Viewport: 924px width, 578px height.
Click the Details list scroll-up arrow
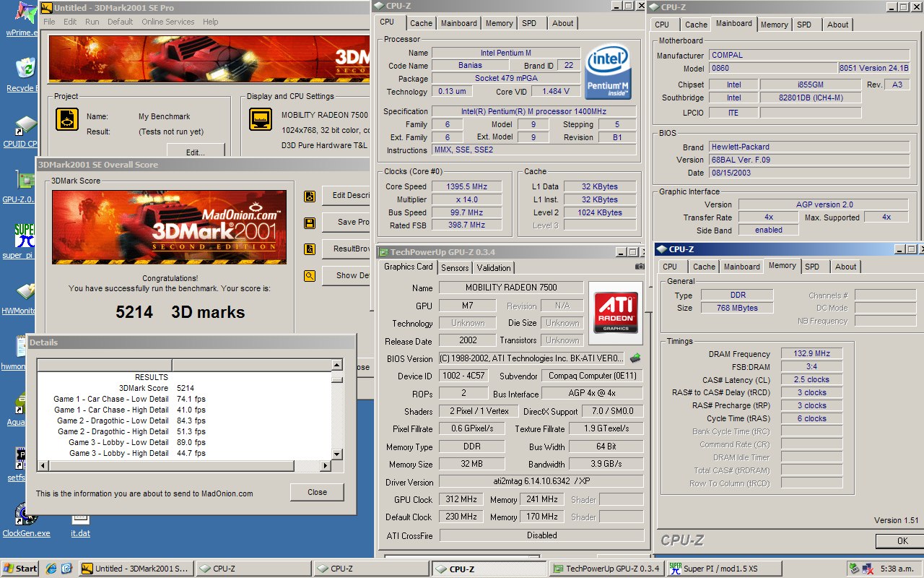[336, 366]
